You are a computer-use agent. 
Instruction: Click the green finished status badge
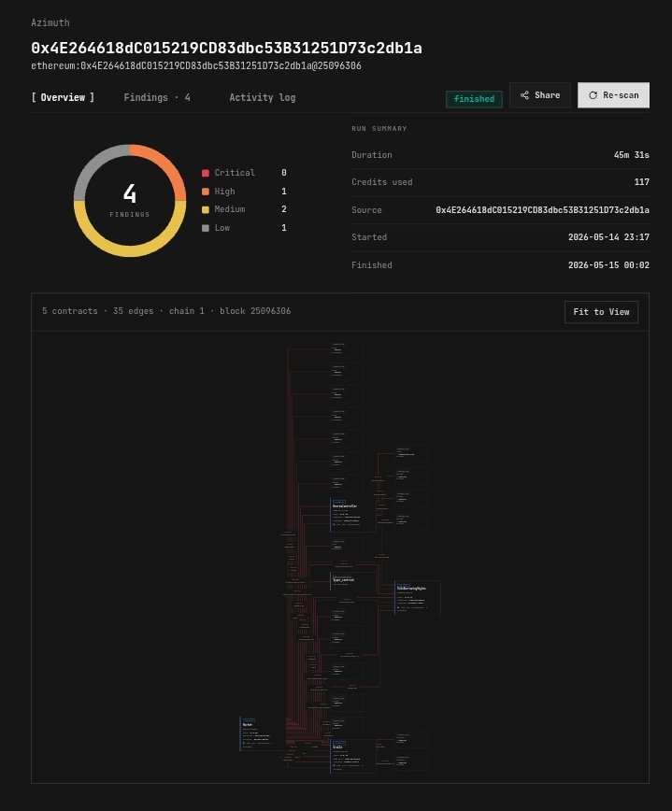(474, 99)
